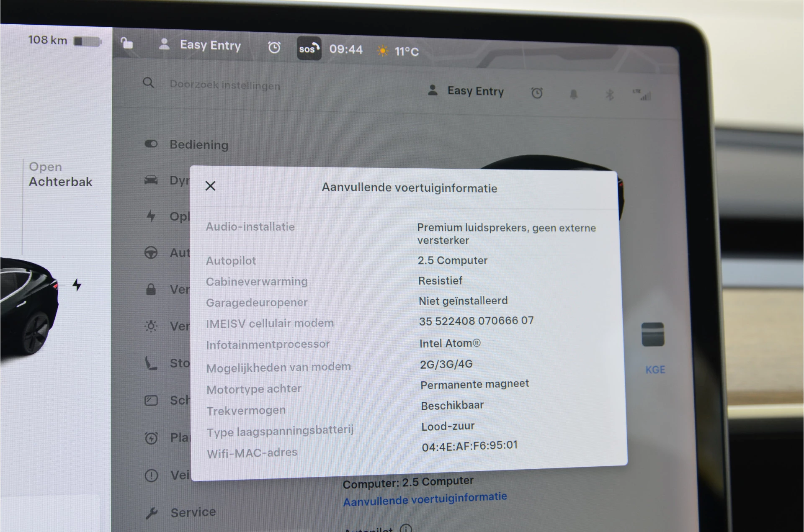The width and height of the screenshot is (804, 532).
Task: Close the Aanvullende voertuiginformatie dialog
Action: (210, 186)
